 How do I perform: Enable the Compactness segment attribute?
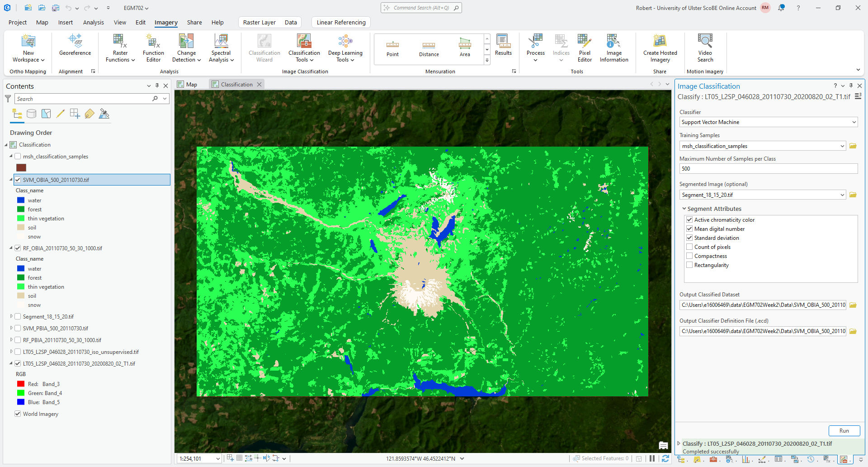[689, 256]
